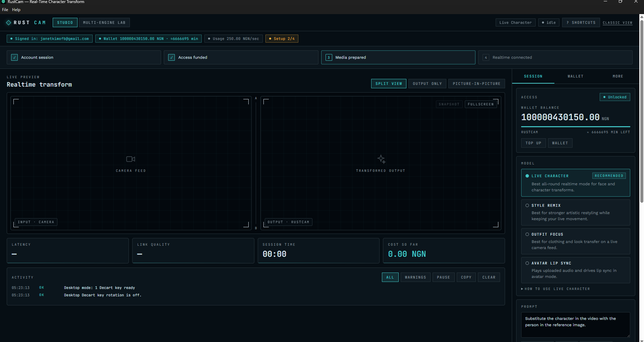
Task: Copy the activity log
Action: pos(466,277)
